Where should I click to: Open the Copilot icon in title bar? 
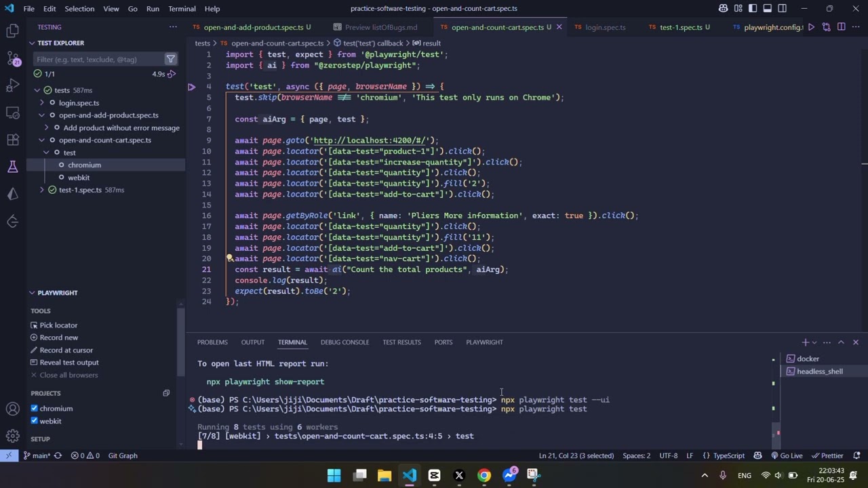click(x=723, y=9)
